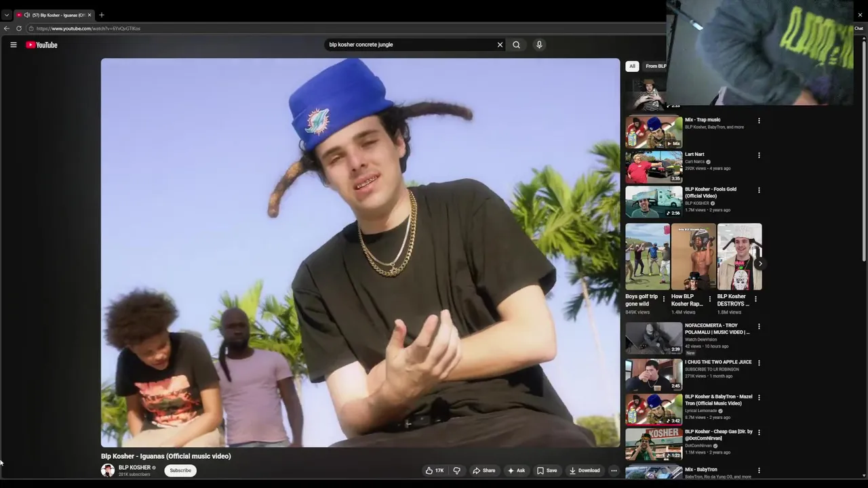Open NOFACEOMERTA Troy Polamalu video thumbnail
The width and height of the screenshot is (868, 488).
pos(654,338)
